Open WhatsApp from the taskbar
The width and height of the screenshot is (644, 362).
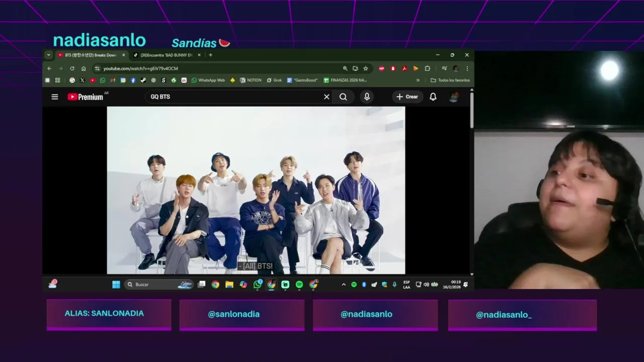coord(258,285)
